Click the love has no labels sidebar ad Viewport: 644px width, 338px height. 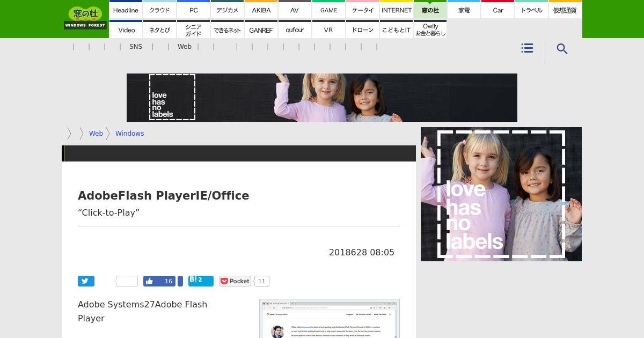[501, 194]
